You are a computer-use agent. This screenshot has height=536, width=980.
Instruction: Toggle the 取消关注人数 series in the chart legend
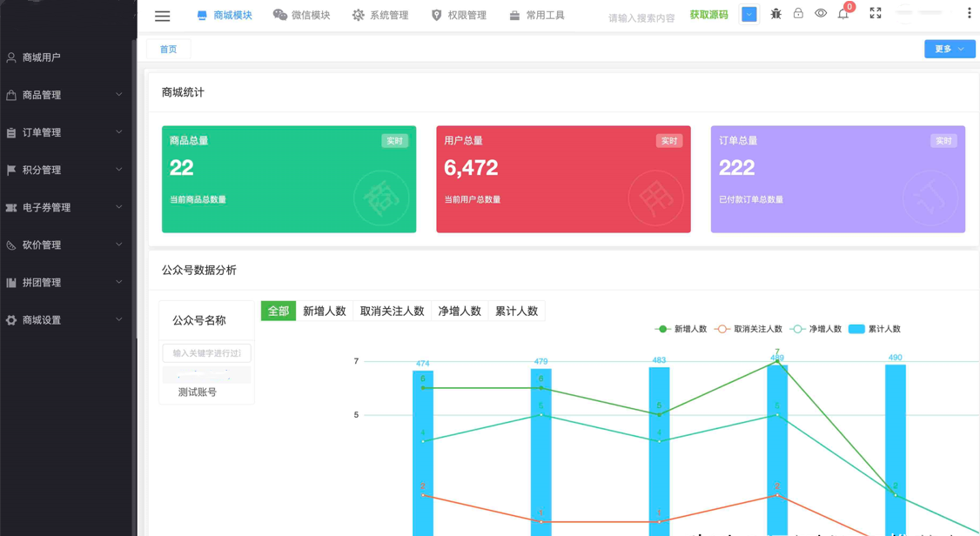(748, 329)
